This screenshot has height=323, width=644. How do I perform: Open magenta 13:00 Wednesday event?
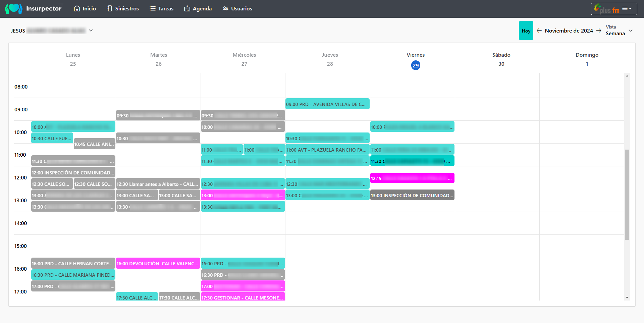[x=243, y=195]
